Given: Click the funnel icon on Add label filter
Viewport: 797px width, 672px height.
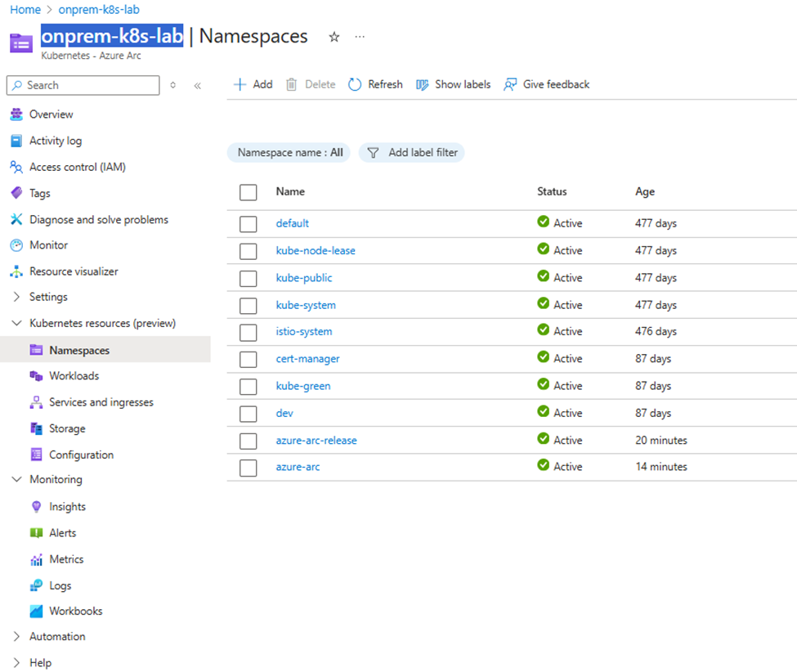Looking at the screenshot, I should coord(373,153).
